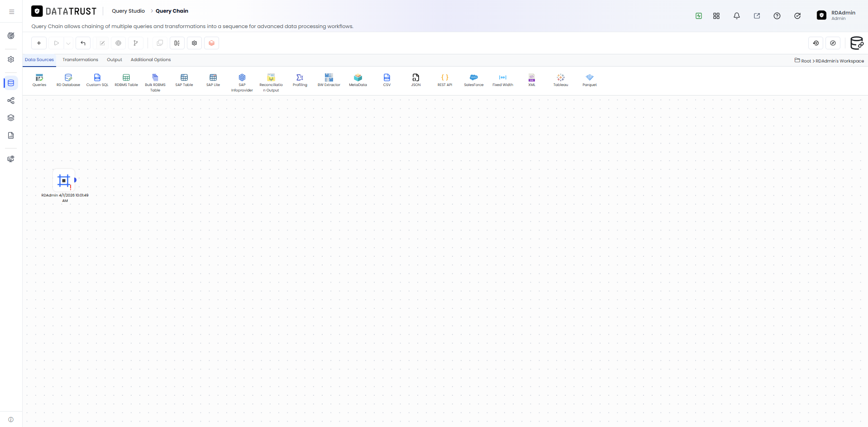The image size is (868, 427).
Task: Click the undo arrow toolbar button
Action: click(83, 43)
